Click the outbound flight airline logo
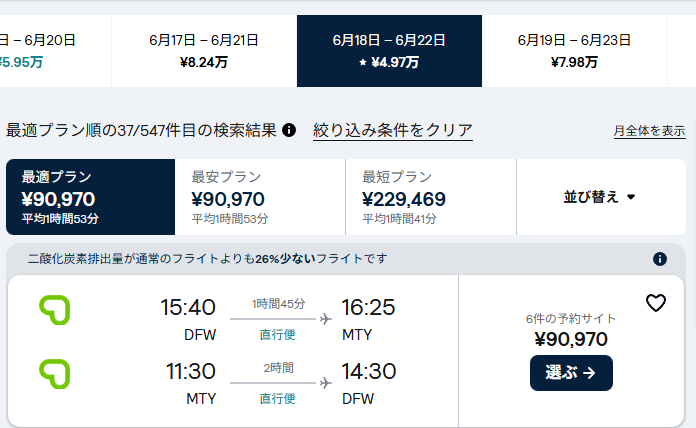Image resolution: width=696 pixels, height=428 pixels. (x=54, y=309)
